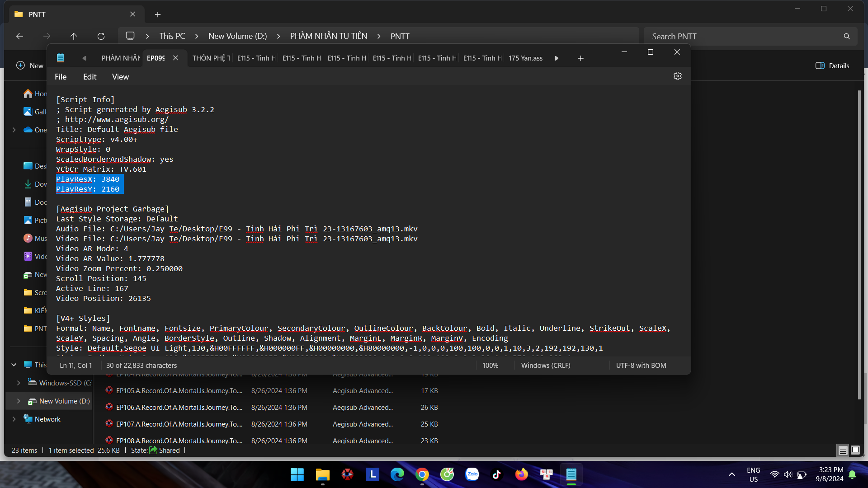Switch to THÔN PHỆ T Notepad tab
The width and height of the screenshot is (868, 488).
[211, 58]
